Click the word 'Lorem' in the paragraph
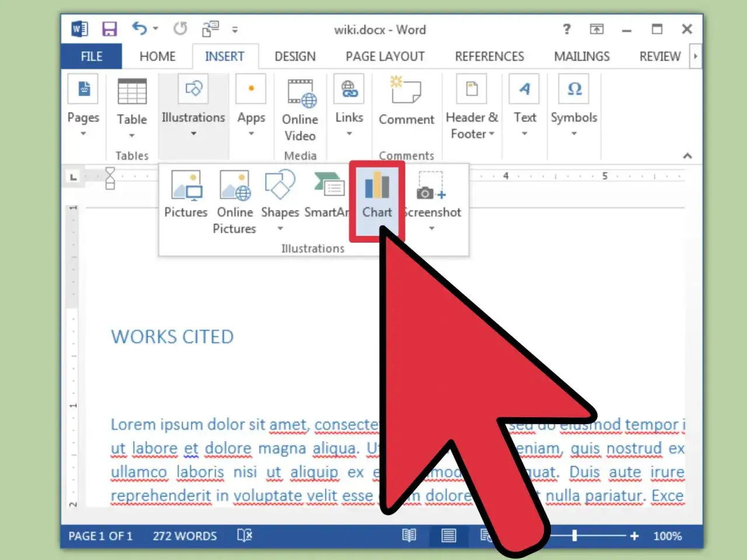 (134, 424)
